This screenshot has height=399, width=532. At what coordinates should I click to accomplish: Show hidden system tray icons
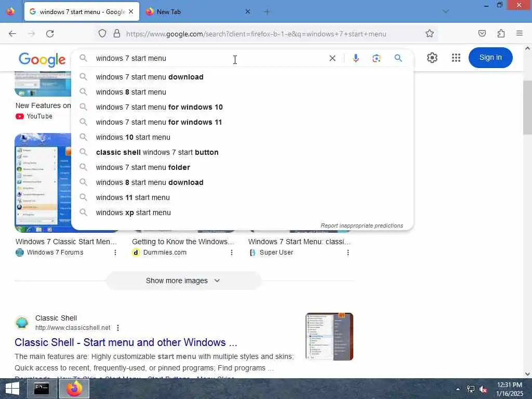pyautogui.click(x=458, y=389)
